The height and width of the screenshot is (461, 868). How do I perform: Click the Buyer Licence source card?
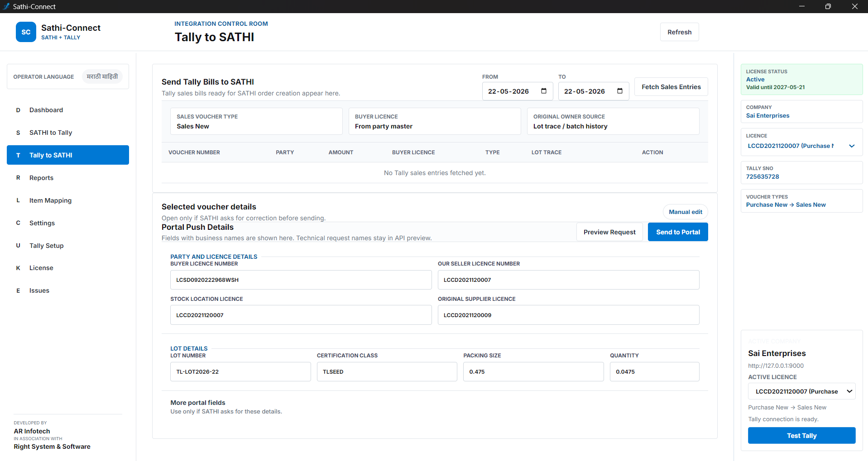point(435,121)
